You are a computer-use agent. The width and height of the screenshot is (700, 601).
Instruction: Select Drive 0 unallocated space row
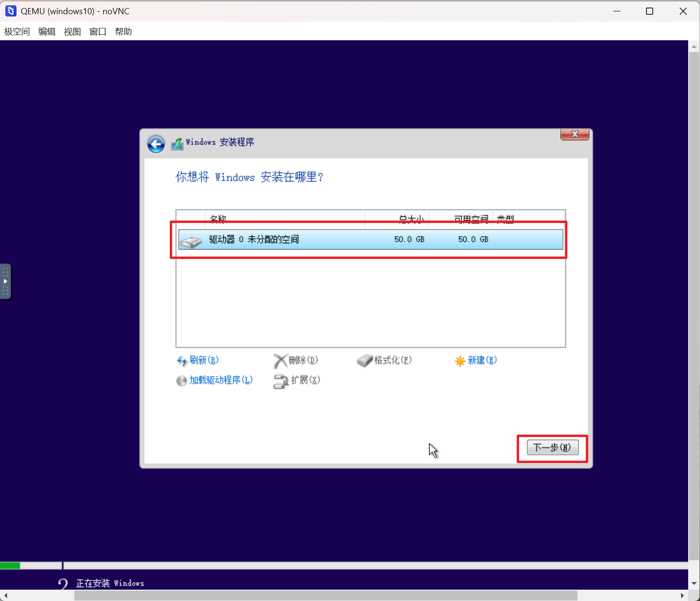[x=371, y=239]
